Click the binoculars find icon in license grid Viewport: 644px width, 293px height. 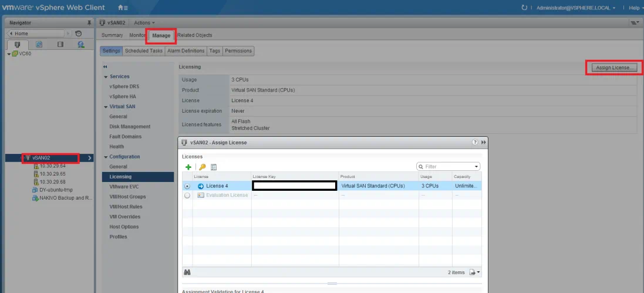click(x=187, y=272)
